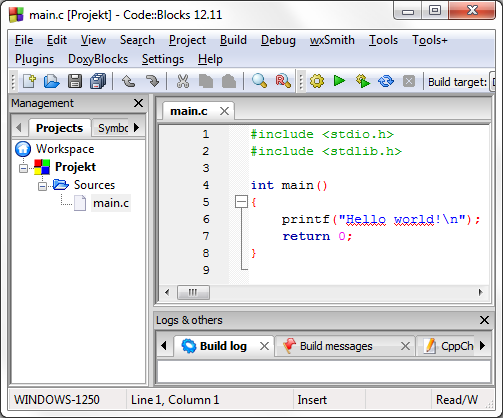Viewport: 503px width, 418px height.
Task: Click the Paste icon in toolbar
Action: (229, 81)
